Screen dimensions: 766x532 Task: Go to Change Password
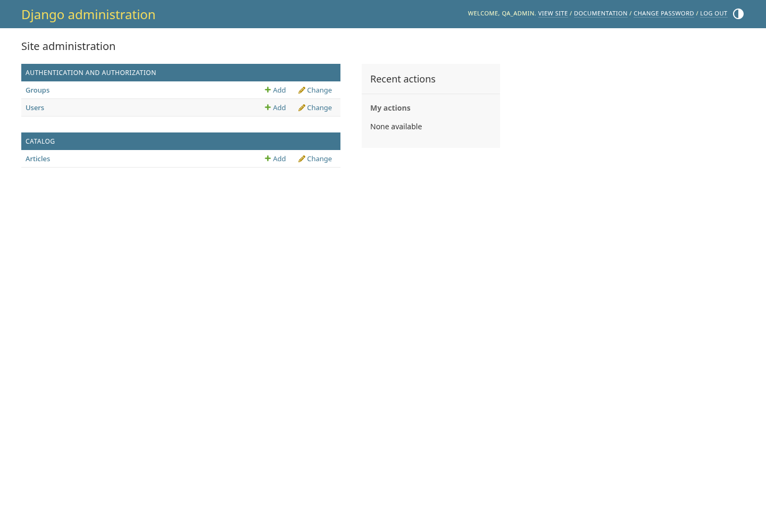coord(663,13)
